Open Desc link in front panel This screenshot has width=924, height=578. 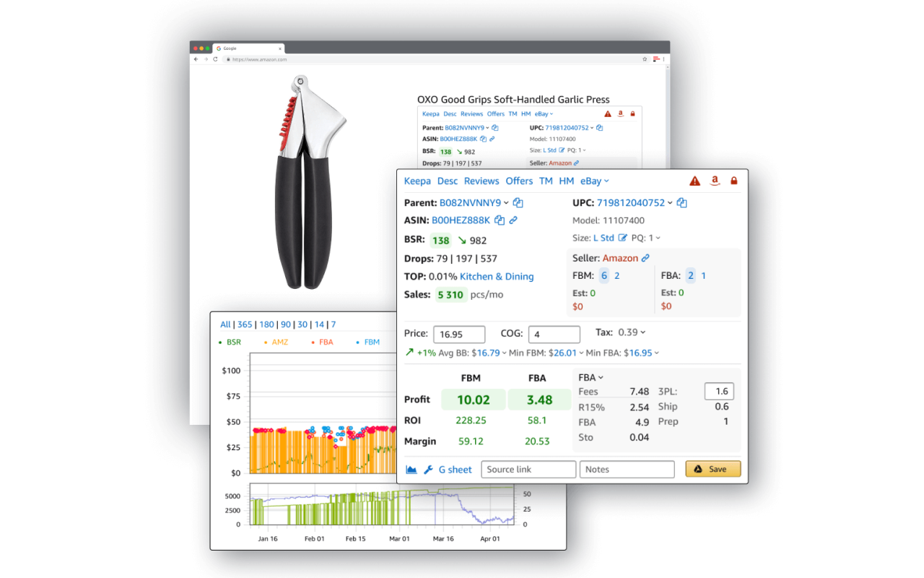click(x=448, y=181)
